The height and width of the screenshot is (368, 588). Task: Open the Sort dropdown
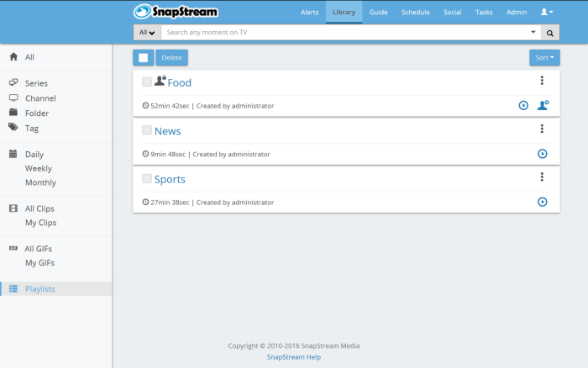click(x=544, y=58)
